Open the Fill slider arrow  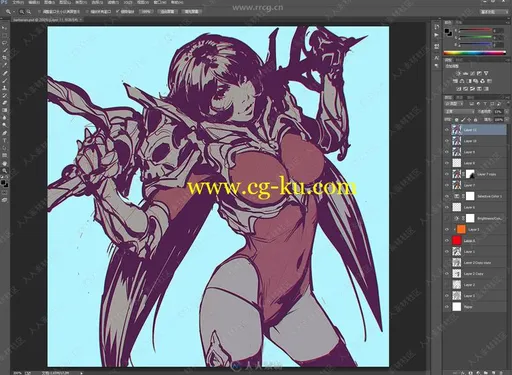click(506, 120)
